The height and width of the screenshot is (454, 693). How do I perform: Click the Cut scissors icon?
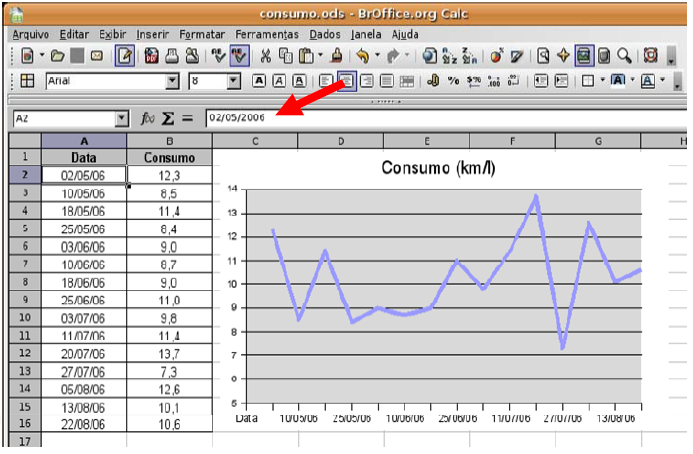pos(266,57)
